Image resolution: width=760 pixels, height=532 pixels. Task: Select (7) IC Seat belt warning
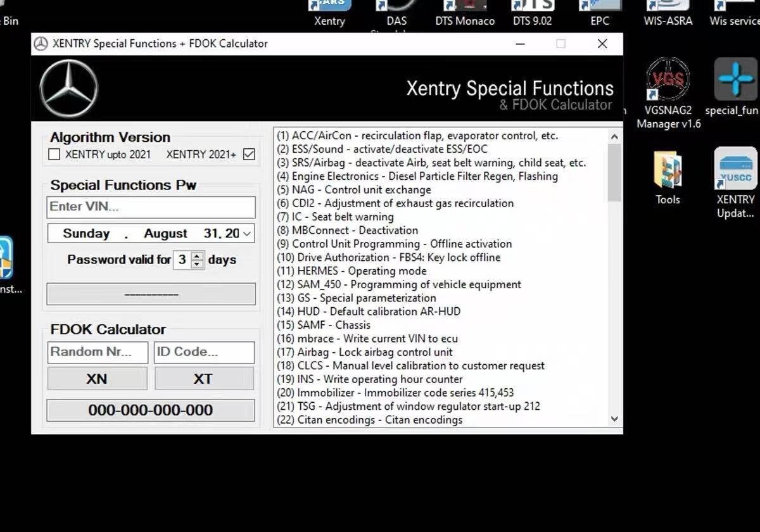pos(335,217)
